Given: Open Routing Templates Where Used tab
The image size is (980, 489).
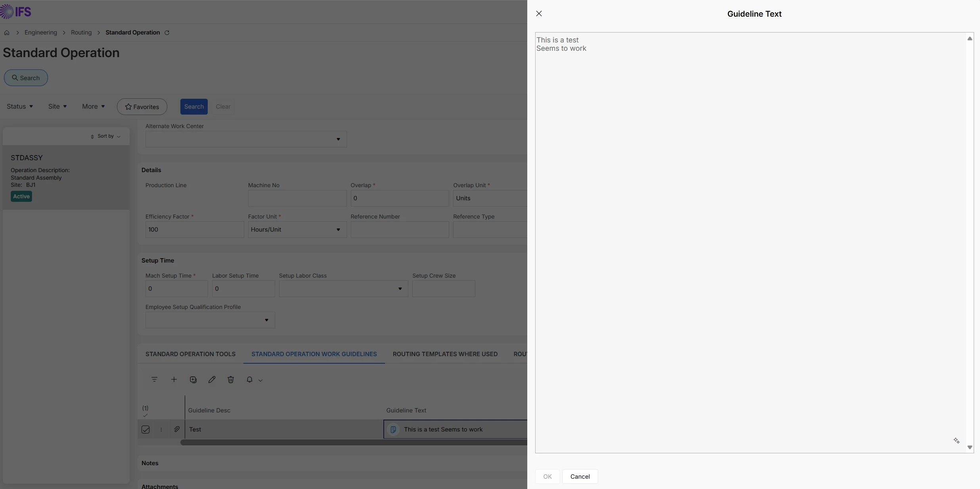Looking at the screenshot, I should pyautogui.click(x=445, y=354).
